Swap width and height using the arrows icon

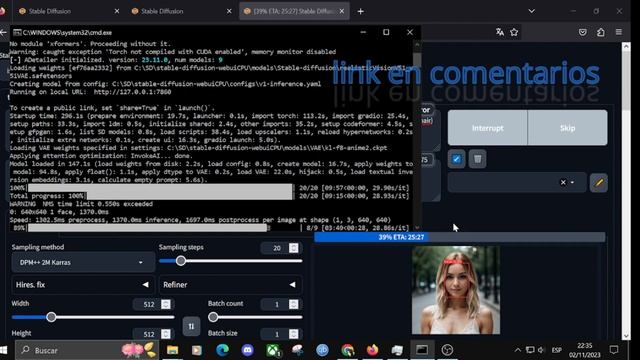point(191,326)
